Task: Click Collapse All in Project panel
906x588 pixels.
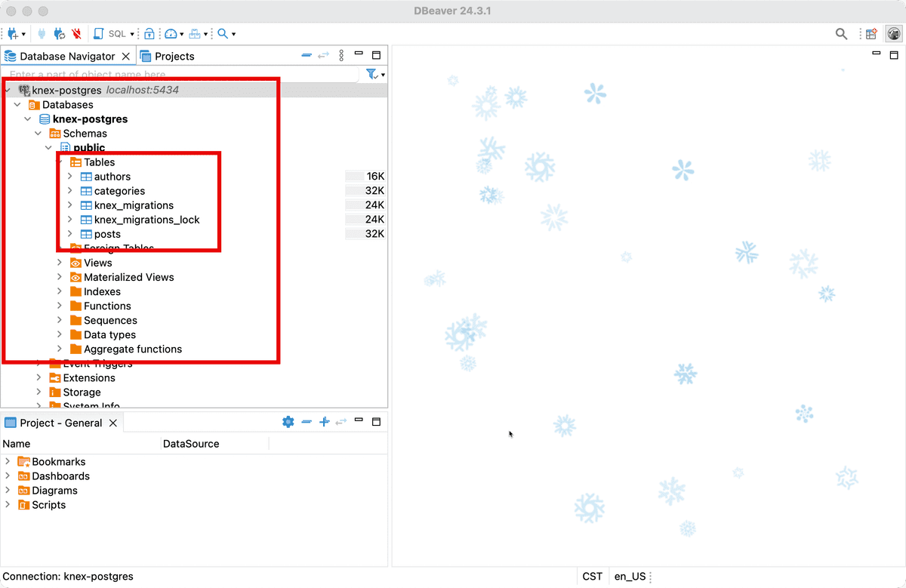Action: (x=307, y=422)
